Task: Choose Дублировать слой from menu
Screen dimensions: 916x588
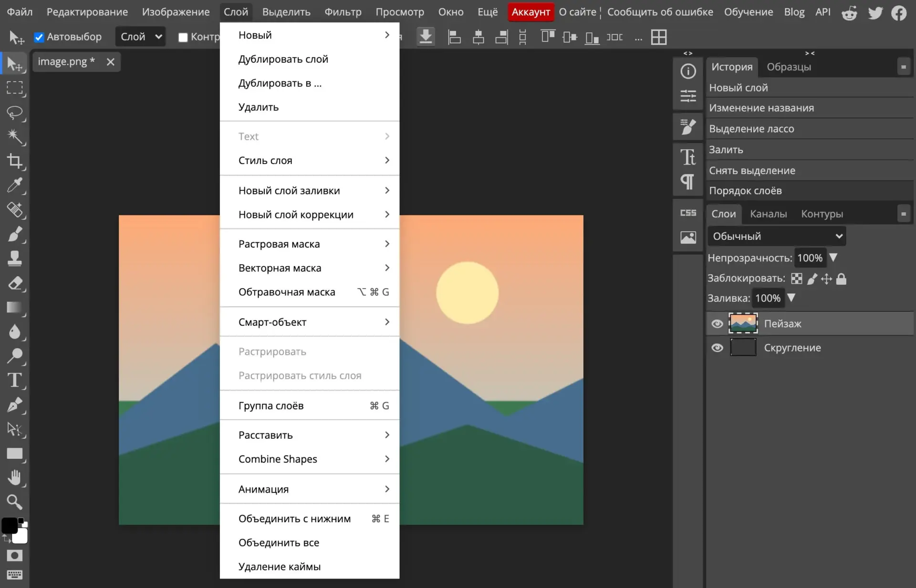Action: (x=310, y=59)
